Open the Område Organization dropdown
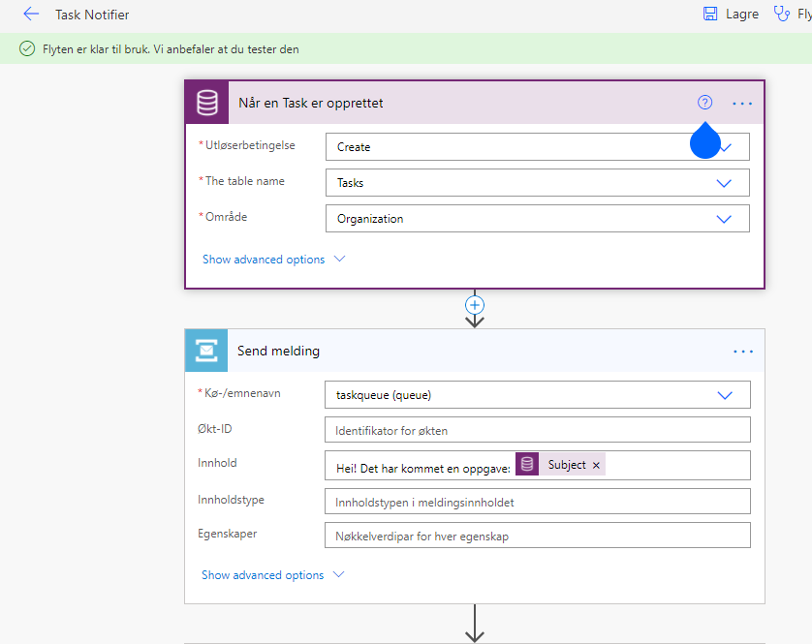812x644 pixels. [x=537, y=219]
